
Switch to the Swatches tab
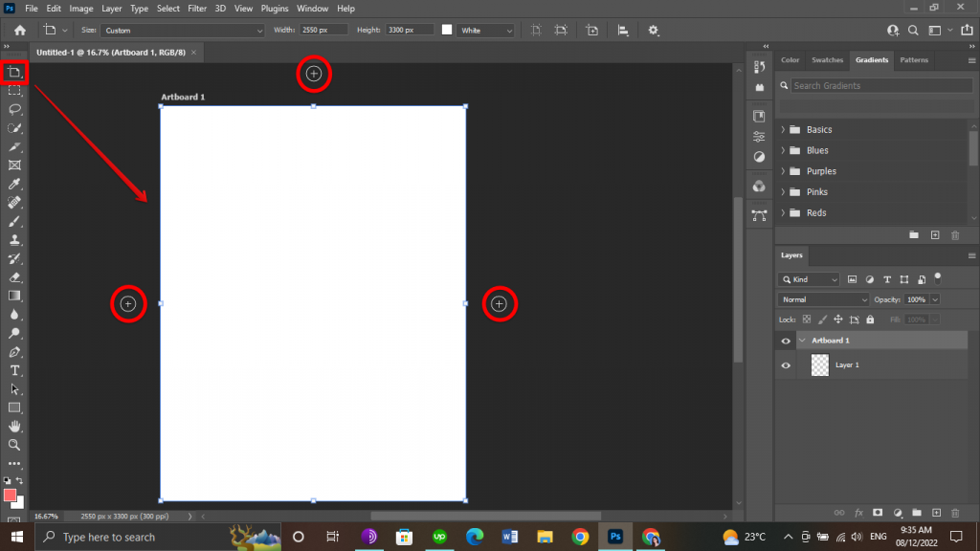(827, 59)
